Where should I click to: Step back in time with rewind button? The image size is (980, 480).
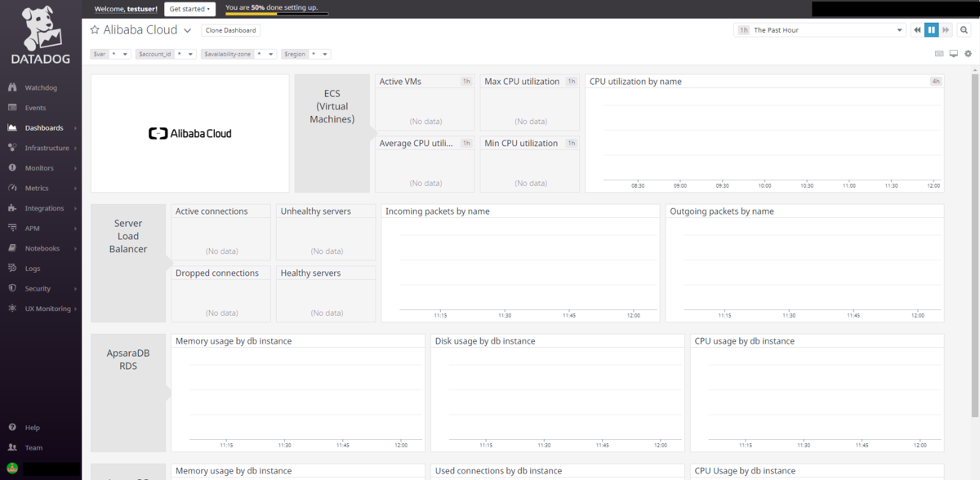click(918, 30)
